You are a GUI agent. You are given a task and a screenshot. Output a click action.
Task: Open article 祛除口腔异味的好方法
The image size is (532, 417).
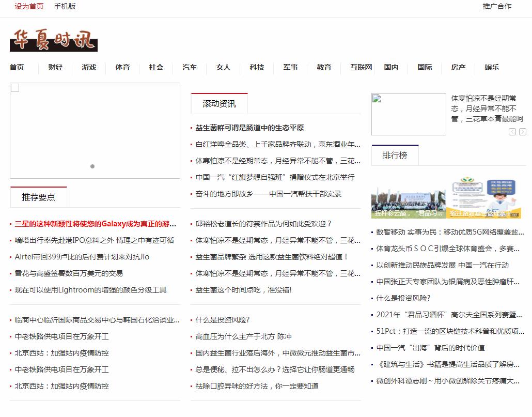coord(257,386)
